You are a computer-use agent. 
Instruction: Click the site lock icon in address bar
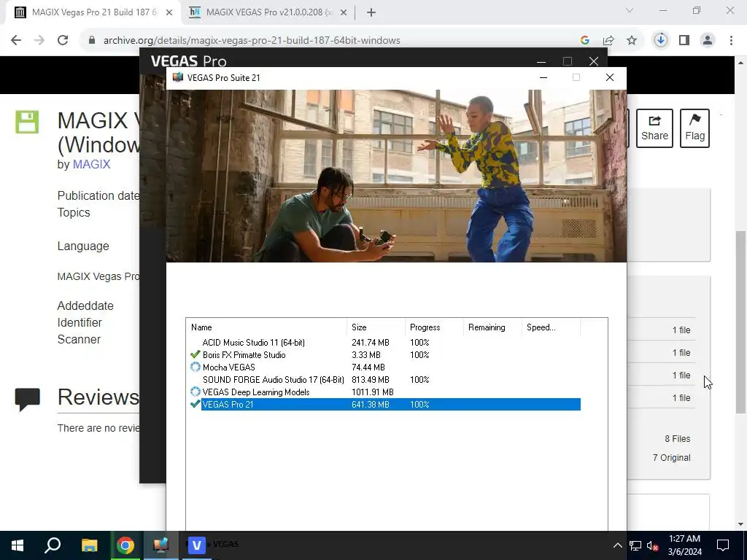click(92, 40)
